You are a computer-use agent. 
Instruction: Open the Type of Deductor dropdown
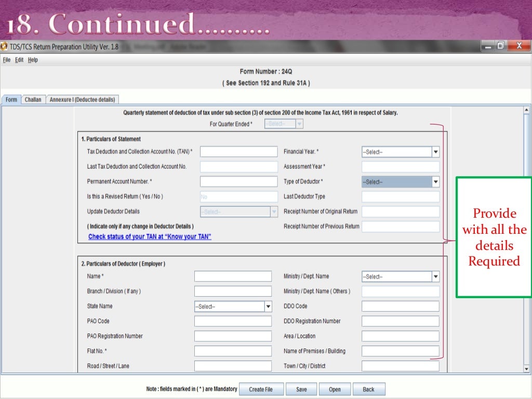(x=401, y=182)
